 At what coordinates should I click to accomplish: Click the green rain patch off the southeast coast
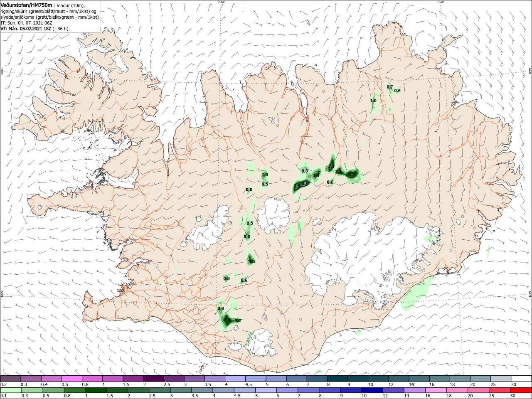coord(417,294)
